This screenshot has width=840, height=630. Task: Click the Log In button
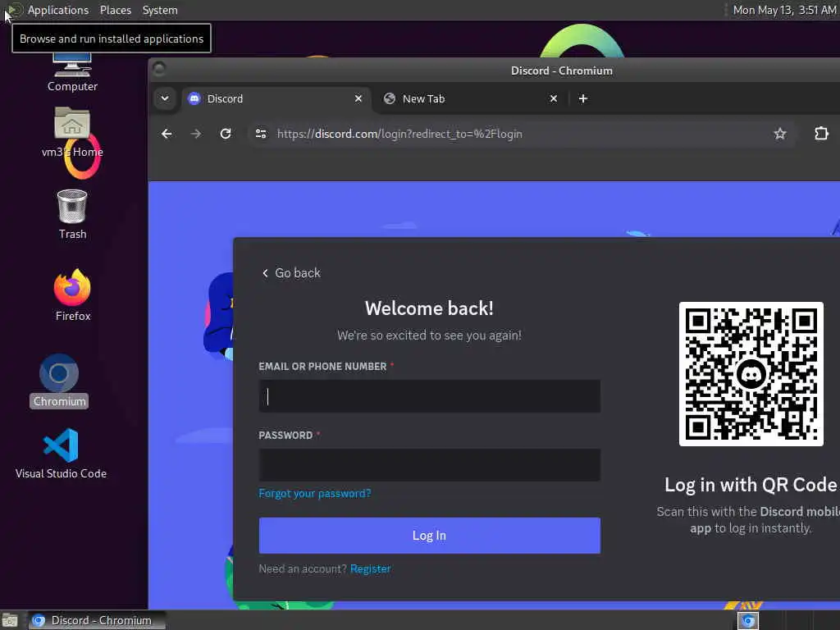[x=429, y=536]
